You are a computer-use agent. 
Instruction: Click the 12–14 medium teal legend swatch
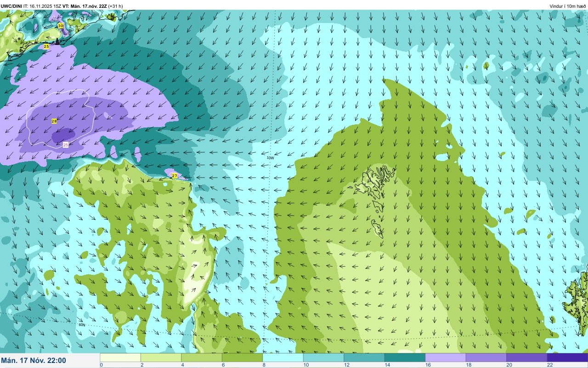(364, 357)
